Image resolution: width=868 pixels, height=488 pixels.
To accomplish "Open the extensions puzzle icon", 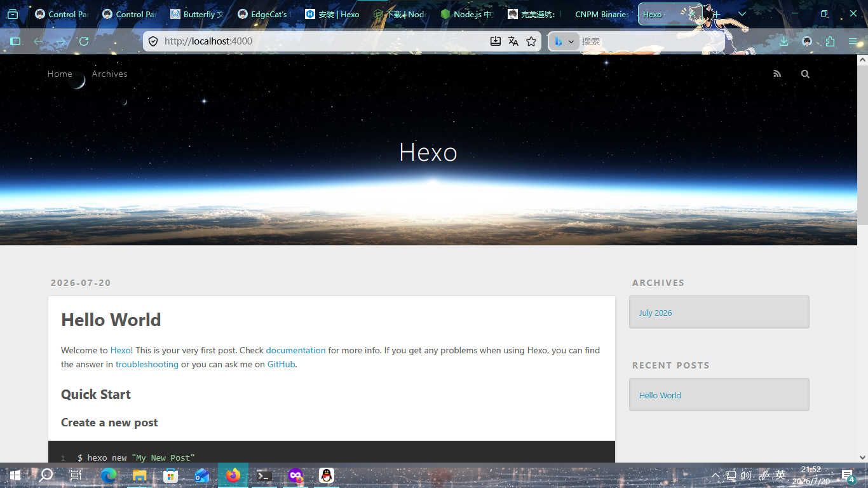I will coord(830,41).
